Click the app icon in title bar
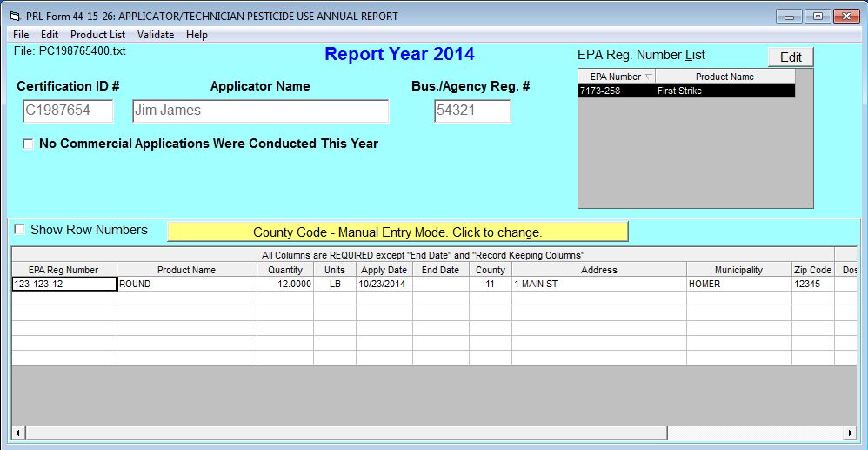Viewport: 868px width, 450px height. pyautogui.click(x=14, y=17)
